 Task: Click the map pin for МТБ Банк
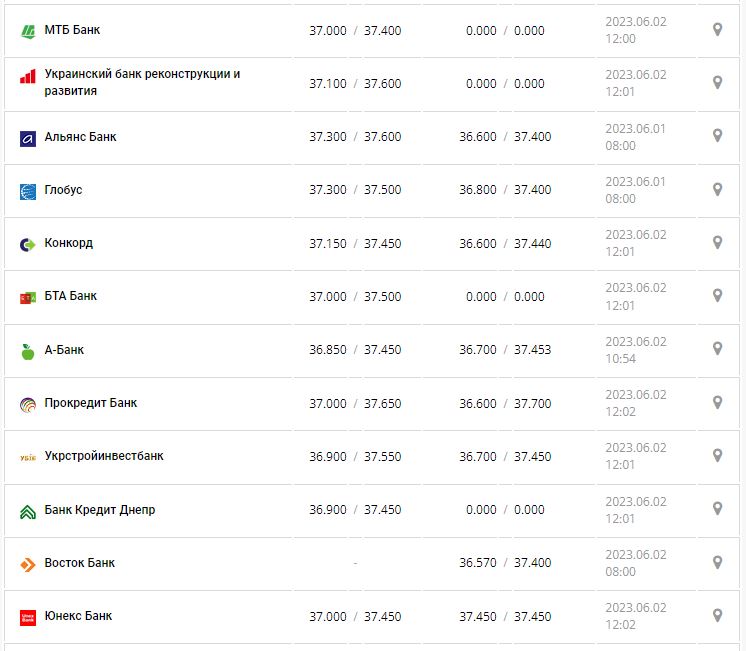(717, 30)
